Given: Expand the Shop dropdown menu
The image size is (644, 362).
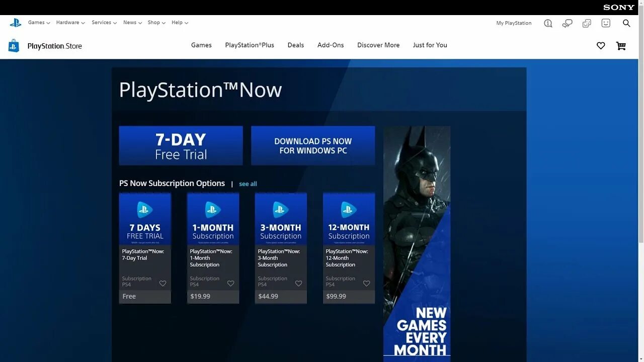Looking at the screenshot, I should click(156, 23).
